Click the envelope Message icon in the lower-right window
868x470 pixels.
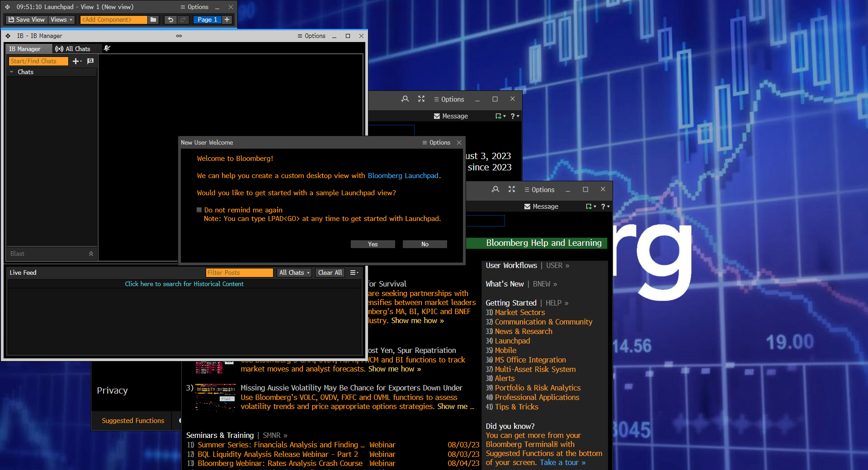pyautogui.click(x=527, y=207)
